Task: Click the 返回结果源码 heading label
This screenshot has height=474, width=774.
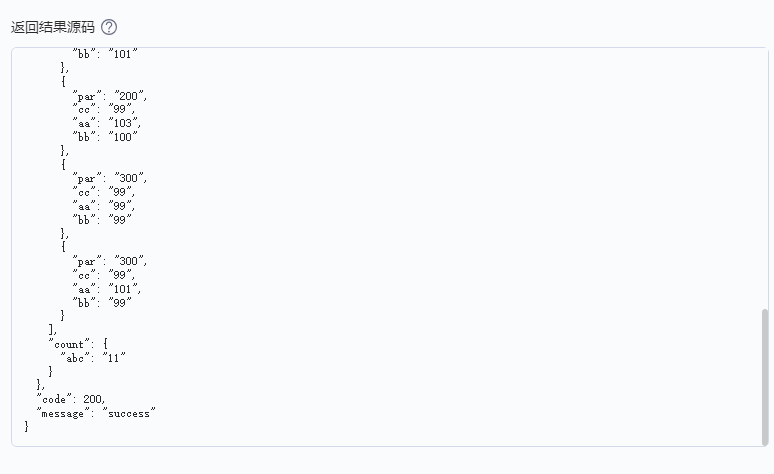Action: coord(52,27)
